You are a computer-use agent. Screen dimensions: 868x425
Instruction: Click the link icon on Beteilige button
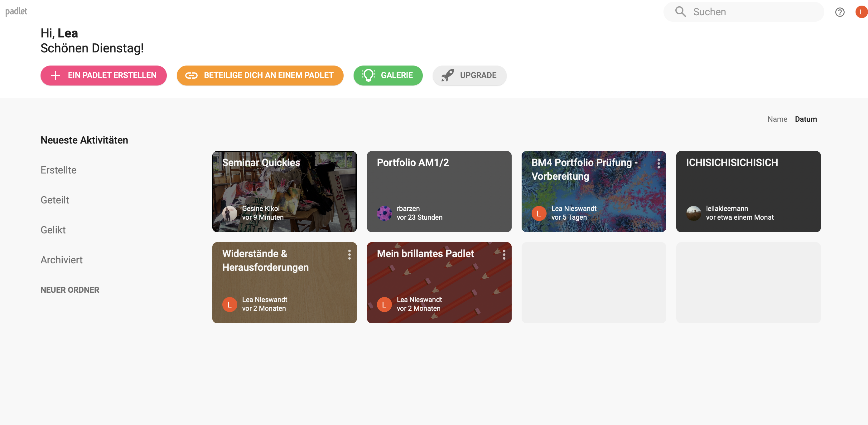[x=191, y=75]
